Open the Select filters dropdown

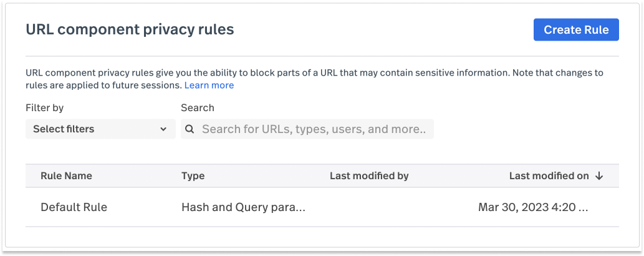pos(100,129)
